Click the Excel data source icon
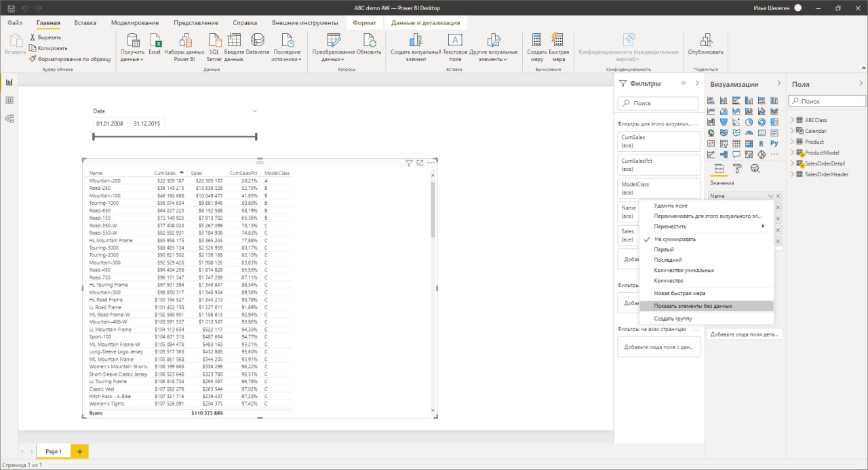Viewport: 868px width, 470px height. click(155, 41)
